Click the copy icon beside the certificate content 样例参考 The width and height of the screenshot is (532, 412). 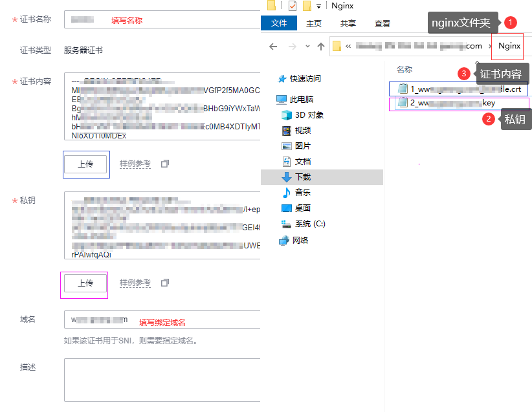(164, 164)
